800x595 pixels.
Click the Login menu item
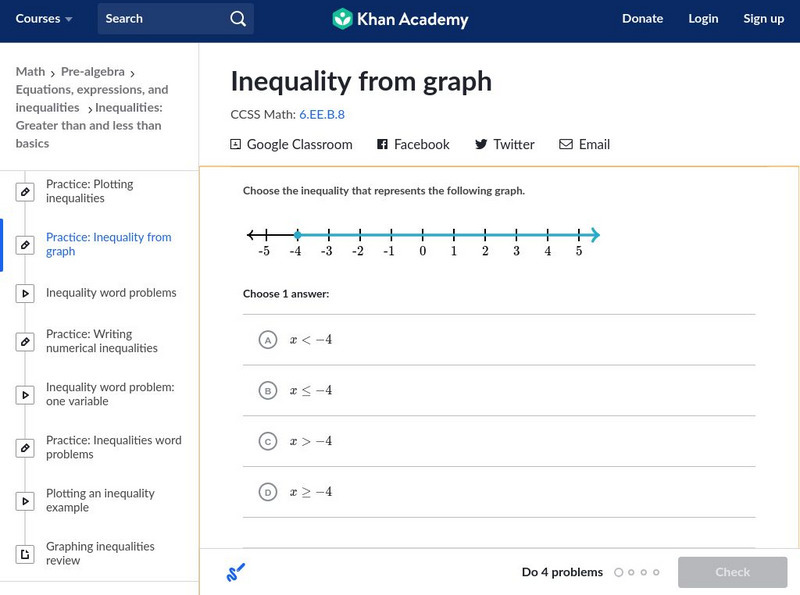pyautogui.click(x=703, y=19)
